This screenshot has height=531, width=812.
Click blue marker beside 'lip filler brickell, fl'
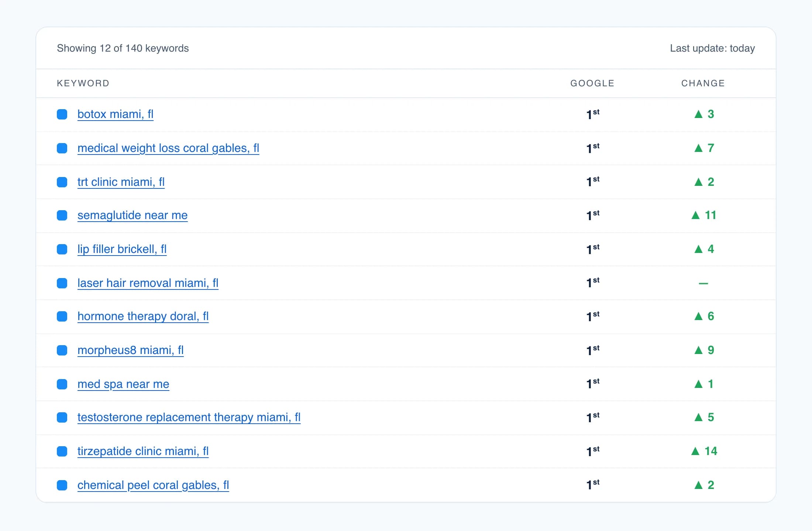[x=62, y=249]
